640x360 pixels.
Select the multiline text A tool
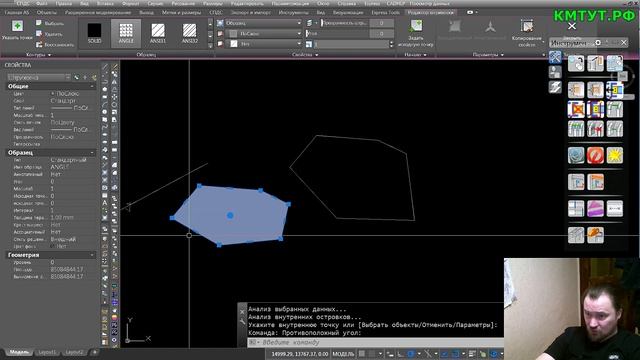tap(105, 203)
